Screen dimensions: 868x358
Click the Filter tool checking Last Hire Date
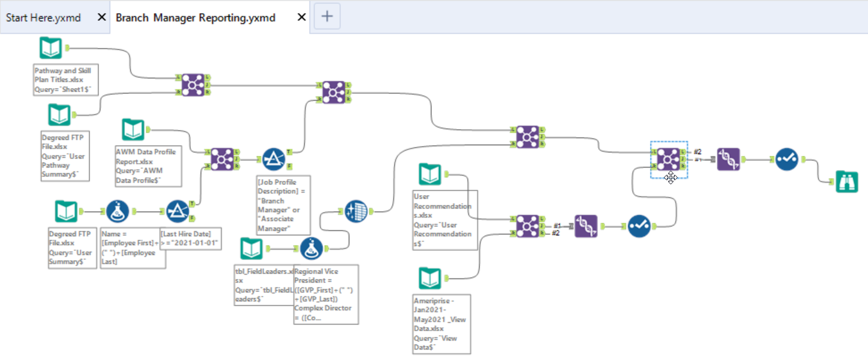click(x=177, y=211)
